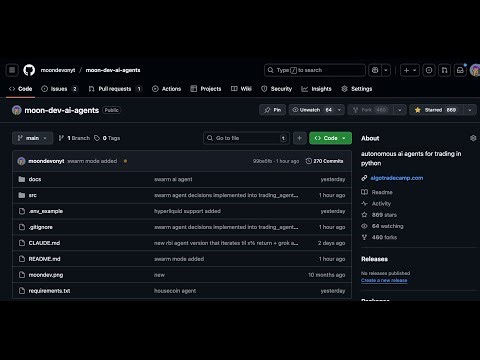Viewport: 480px width, 360px height.
Task: Open moondevonyt commit author link
Action: tap(46, 161)
